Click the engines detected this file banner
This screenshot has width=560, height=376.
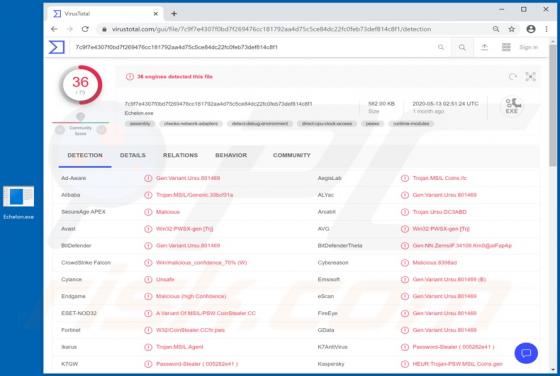175,76
